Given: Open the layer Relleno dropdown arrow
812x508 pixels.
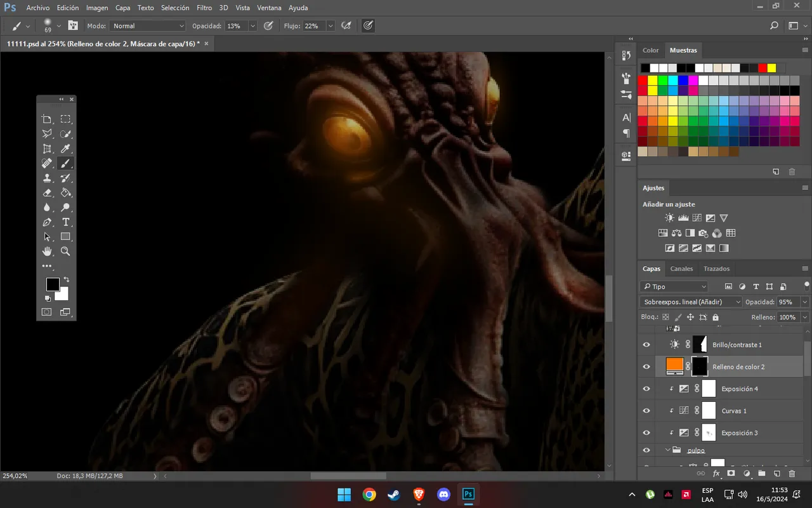Looking at the screenshot, I should click(805, 317).
